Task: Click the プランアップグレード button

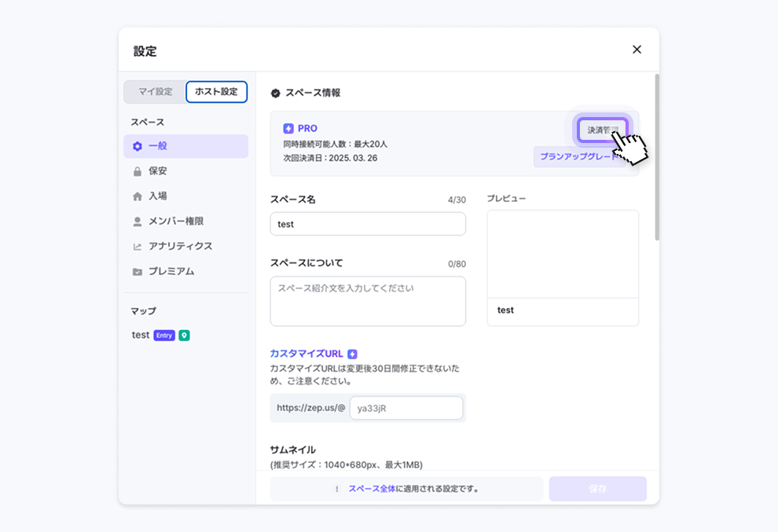Action: click(x=578, y=156)
